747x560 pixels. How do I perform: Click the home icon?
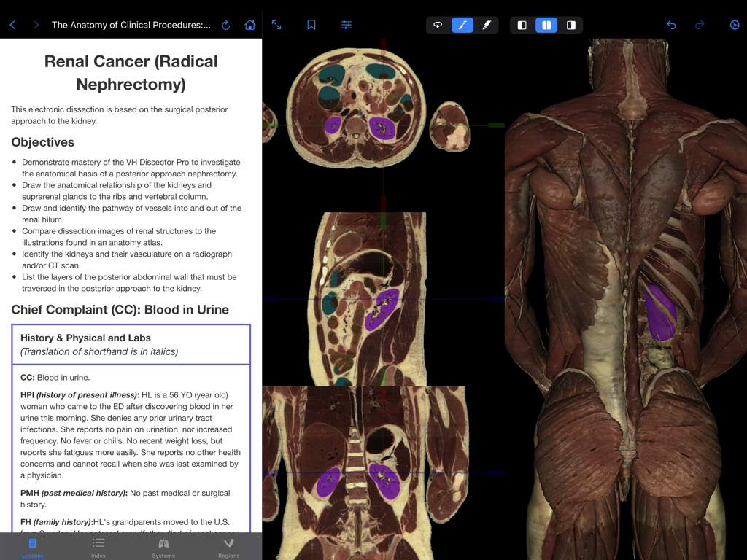[249, 24]
